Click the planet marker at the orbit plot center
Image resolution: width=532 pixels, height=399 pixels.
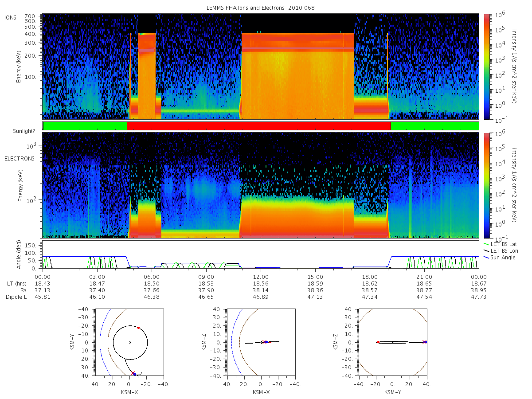tap(130, 342)
